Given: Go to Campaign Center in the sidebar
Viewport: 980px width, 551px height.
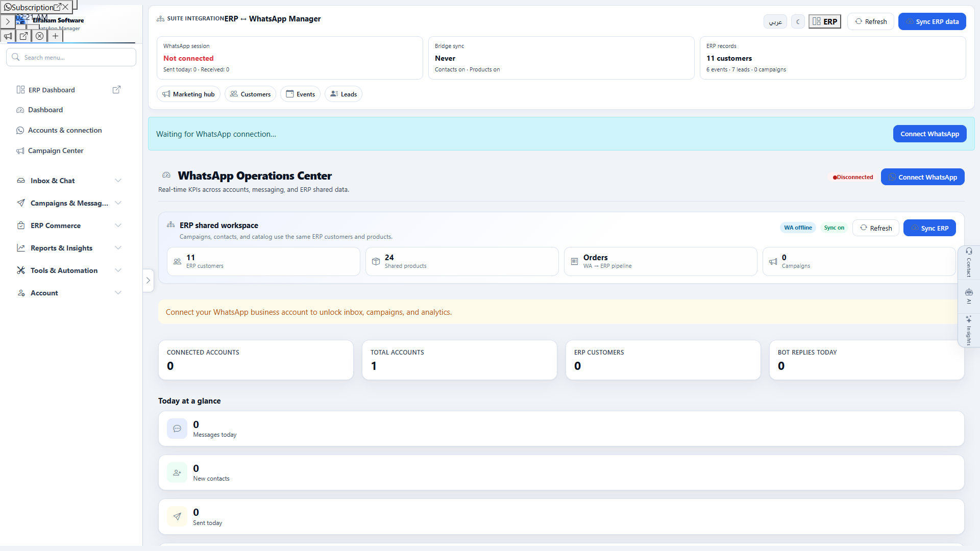Looking at the screenshot, I should coord(69,151).
